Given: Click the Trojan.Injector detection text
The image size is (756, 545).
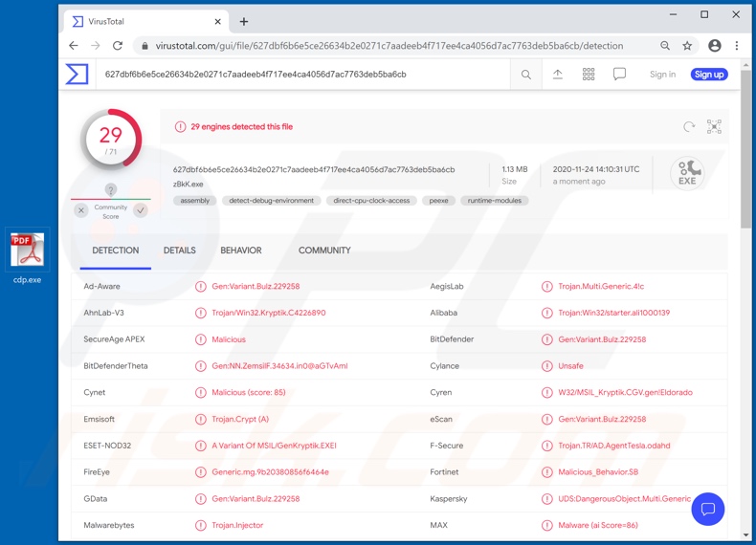Looking at the screenshot, I should (x=237, y=525).
